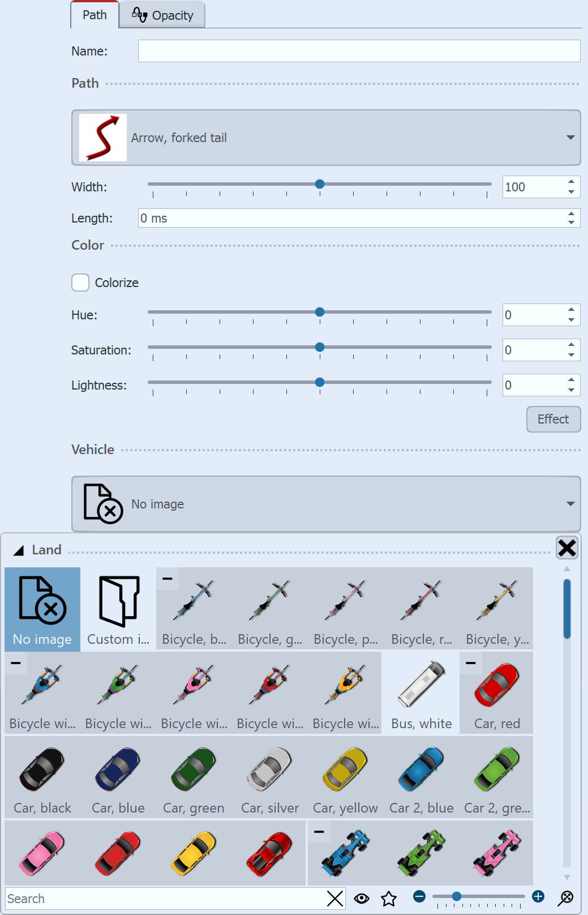Viewport: 588px width, 915px height.
Task: Click the favorites star icon
Action: click(x=389, y=899)
